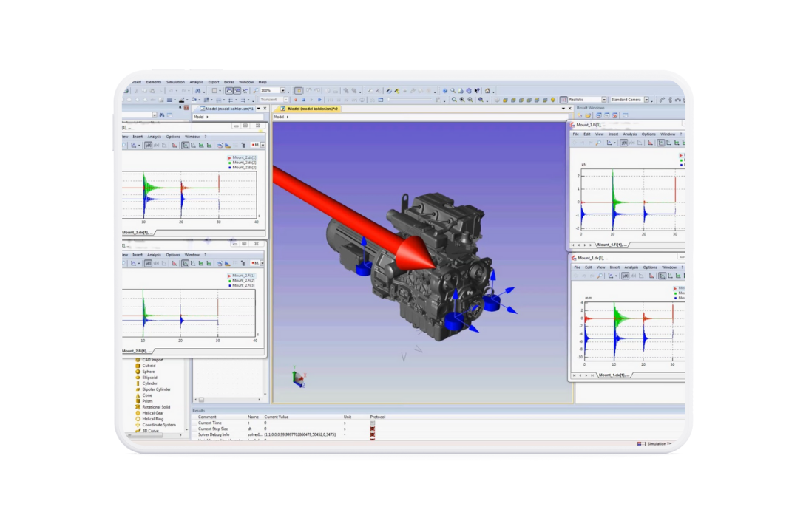
Task: Click the open folder icon in Result Windows
Action: coord(588,115)
